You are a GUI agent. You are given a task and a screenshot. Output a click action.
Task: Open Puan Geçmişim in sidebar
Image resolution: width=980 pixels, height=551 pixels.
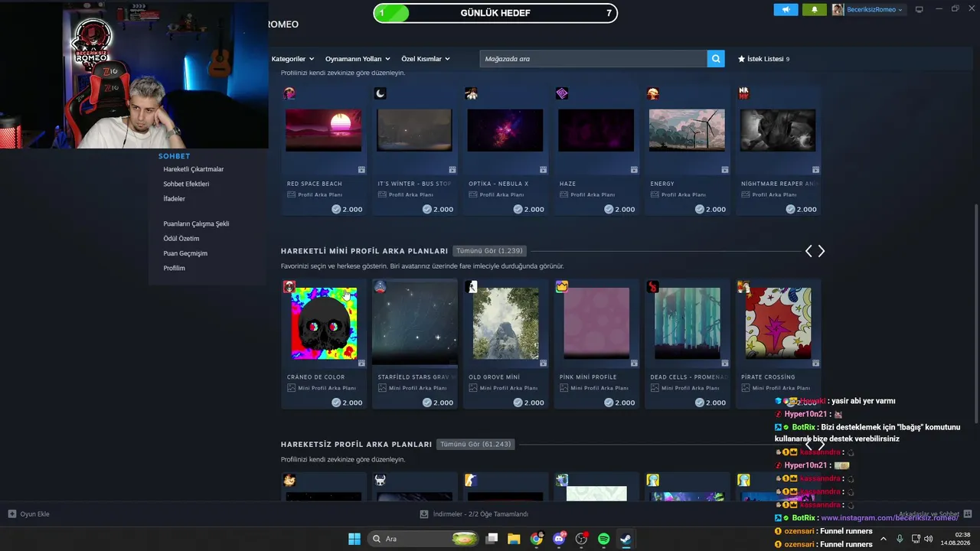pos(185,253)
